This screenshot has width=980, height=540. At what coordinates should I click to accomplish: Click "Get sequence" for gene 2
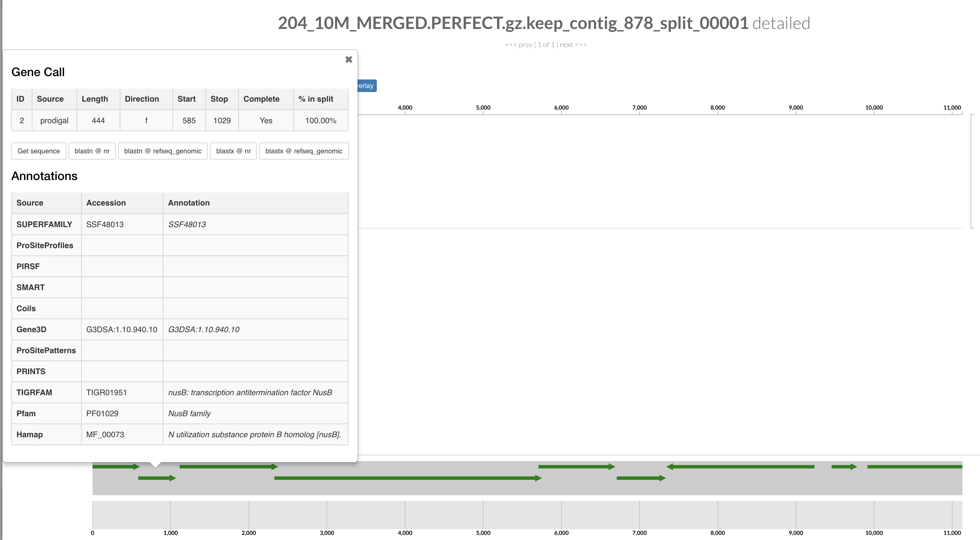[x=39, y=151]
